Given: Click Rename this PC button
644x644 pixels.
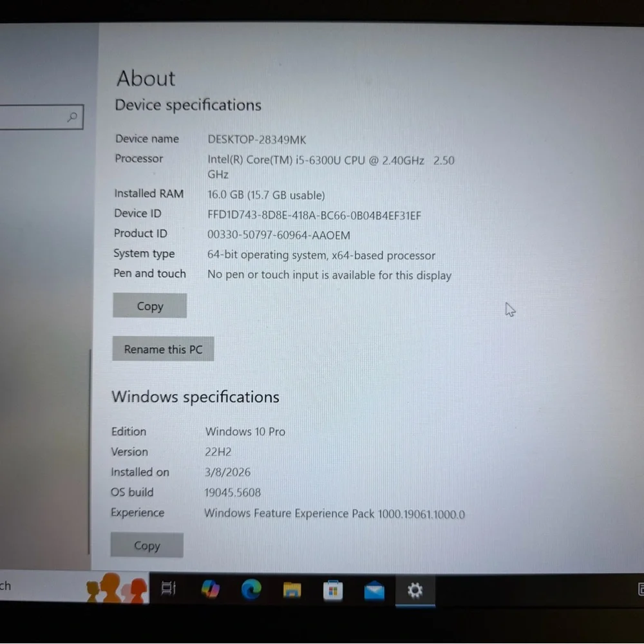Looking at the screenshot, I should (163, 348).
